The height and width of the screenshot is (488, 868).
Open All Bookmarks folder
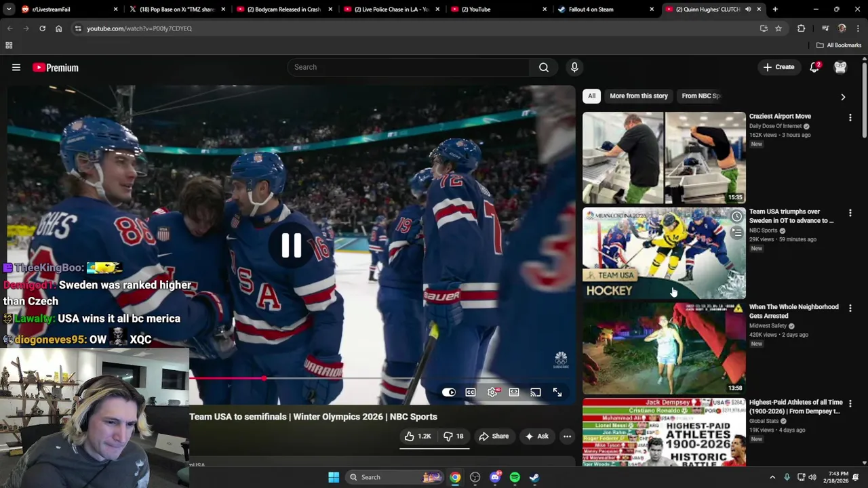pos(839,45)
